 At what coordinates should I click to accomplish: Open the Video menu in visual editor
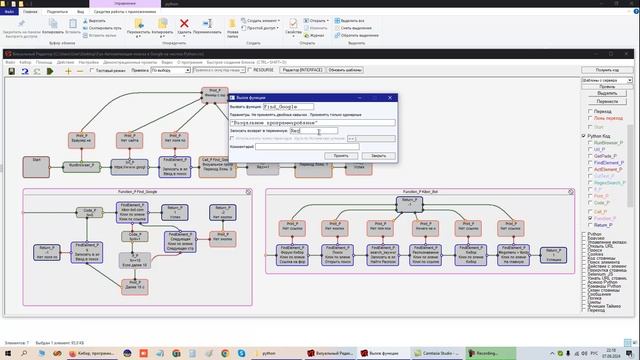pyautogui.click(x=167, y=62)
